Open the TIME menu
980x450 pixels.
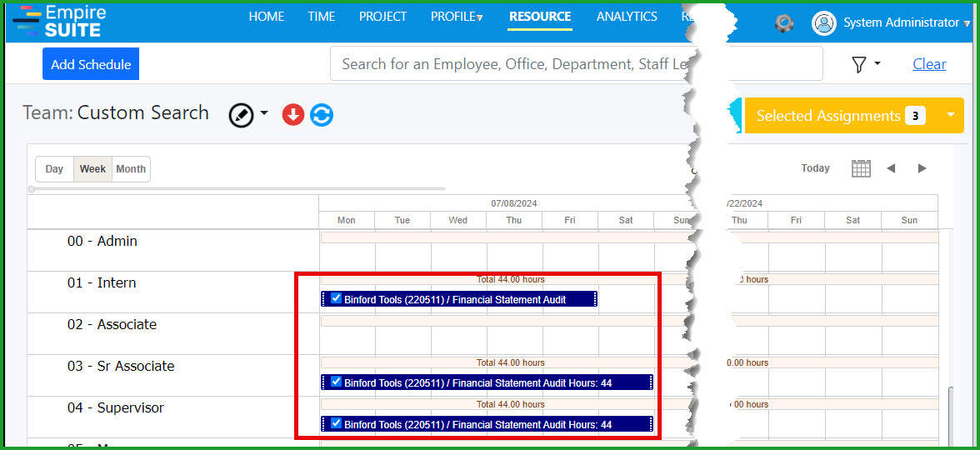322,17
